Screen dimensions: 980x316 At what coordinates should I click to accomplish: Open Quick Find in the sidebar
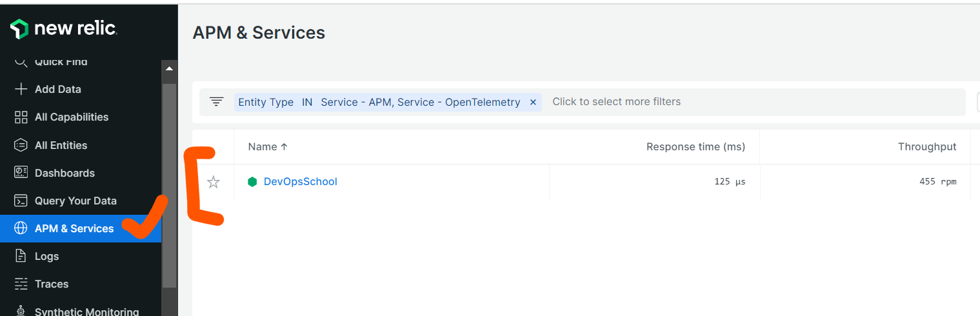(61, 62)
